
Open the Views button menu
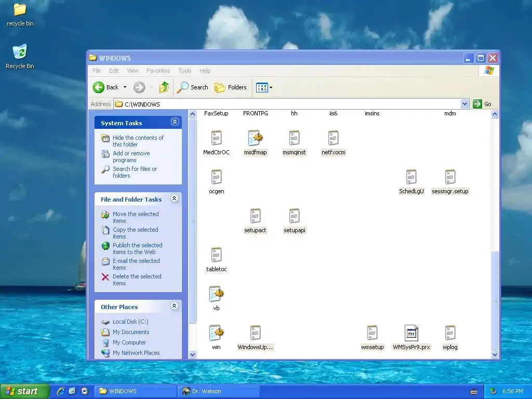[x=264, y=87]
